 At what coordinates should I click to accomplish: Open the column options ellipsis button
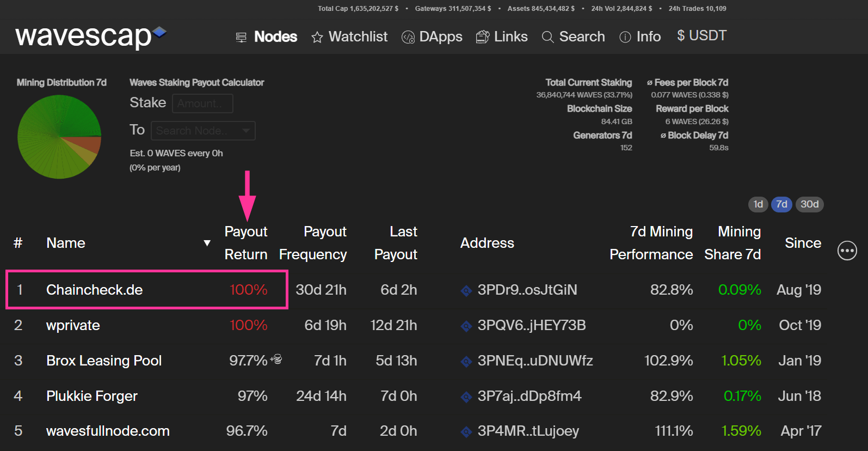pos(847,251)
